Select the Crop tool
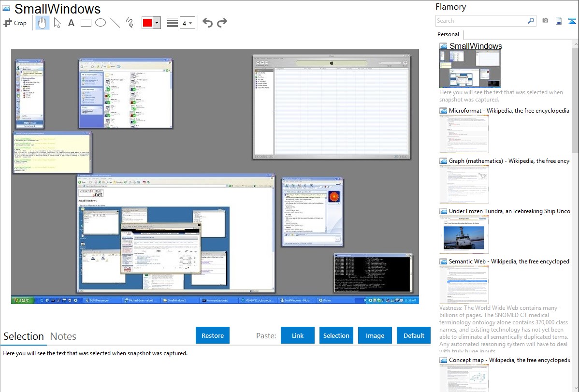579x392 pixels. [15, 23]
